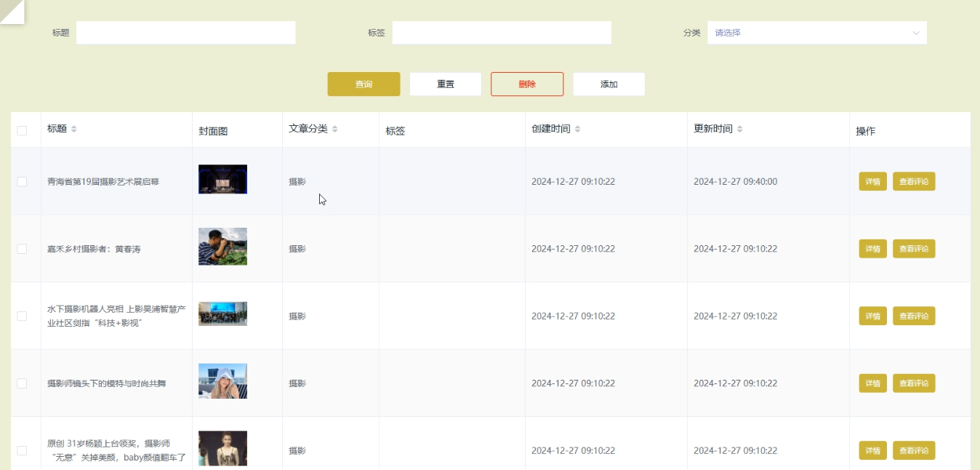
Task: Open 查看评论 for 青海省第19届摄影艺术展启幕
Action: tap(914, 182)
